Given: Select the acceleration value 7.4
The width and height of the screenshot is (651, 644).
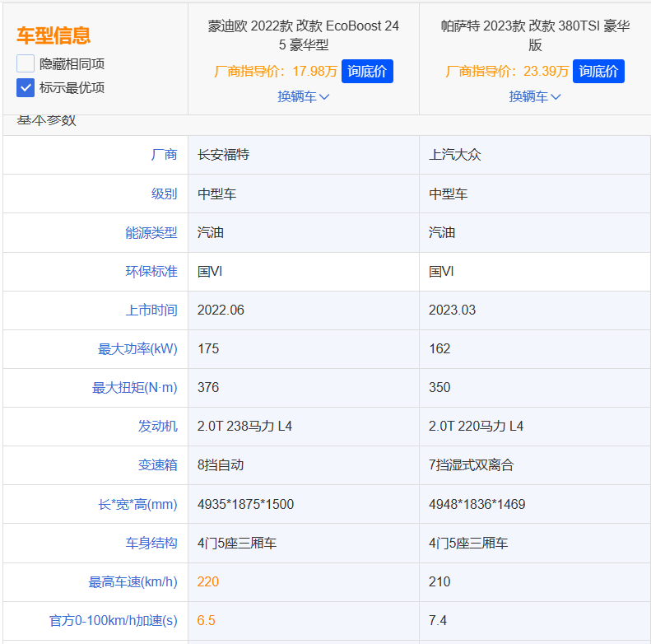Looking at the screenshot, I should pos(438,620).
